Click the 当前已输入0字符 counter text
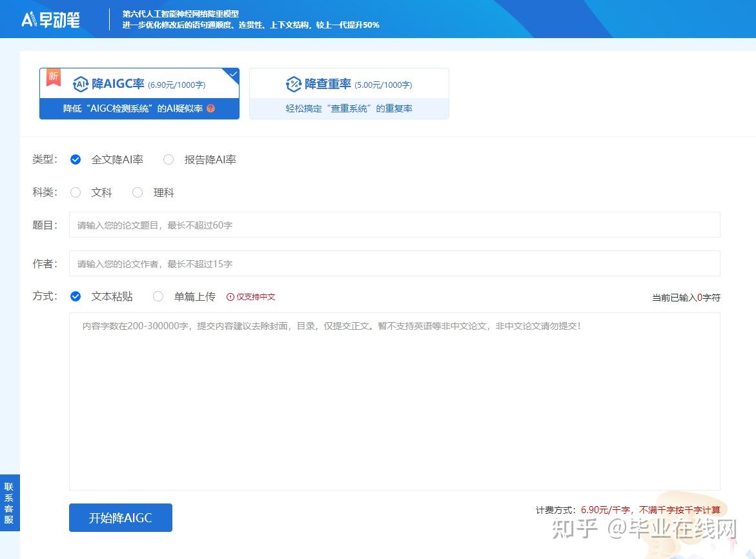 (686, 298)
